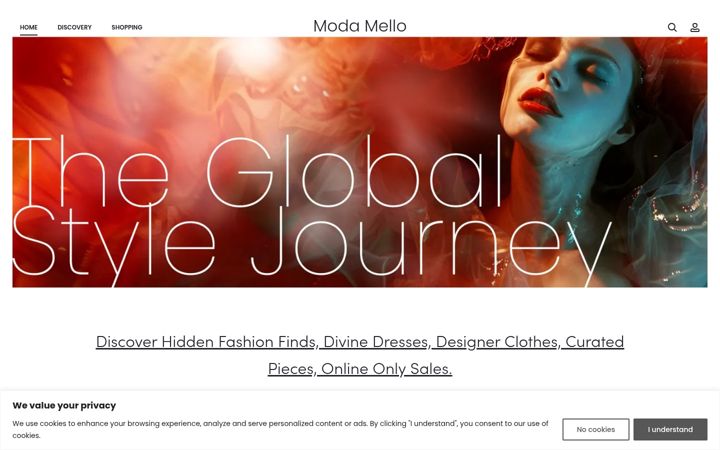Open the search icon in header
The height and width of the screenshot is (450, 720).
click(x=672, y=28)
